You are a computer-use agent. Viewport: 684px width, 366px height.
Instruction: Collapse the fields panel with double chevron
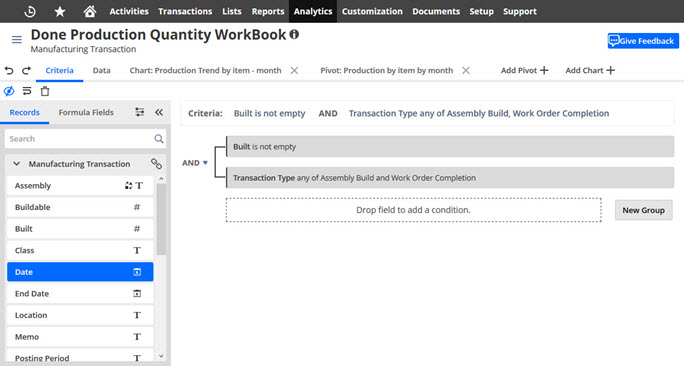click(x=159, y=112)
